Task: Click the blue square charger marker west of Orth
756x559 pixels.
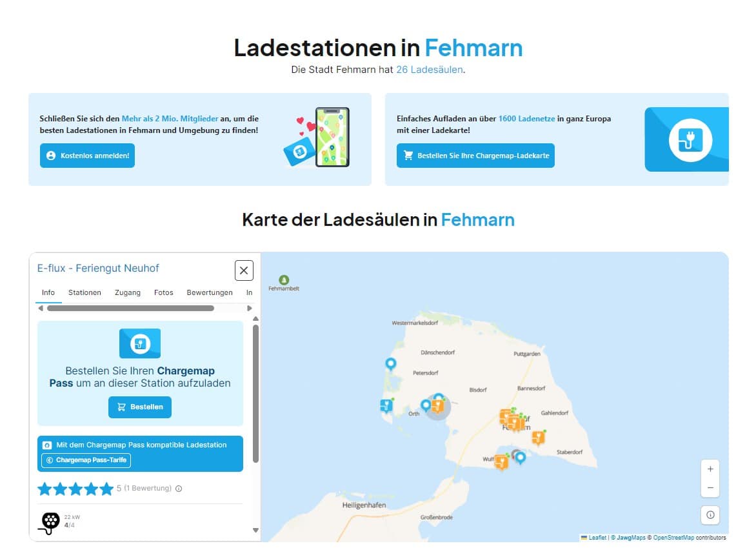Action: point(386,405)
